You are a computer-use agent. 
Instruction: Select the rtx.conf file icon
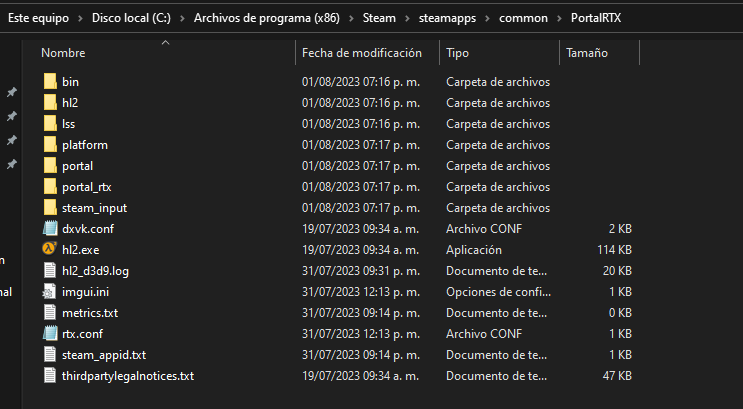pyautogui.click(x=51, y=333)
